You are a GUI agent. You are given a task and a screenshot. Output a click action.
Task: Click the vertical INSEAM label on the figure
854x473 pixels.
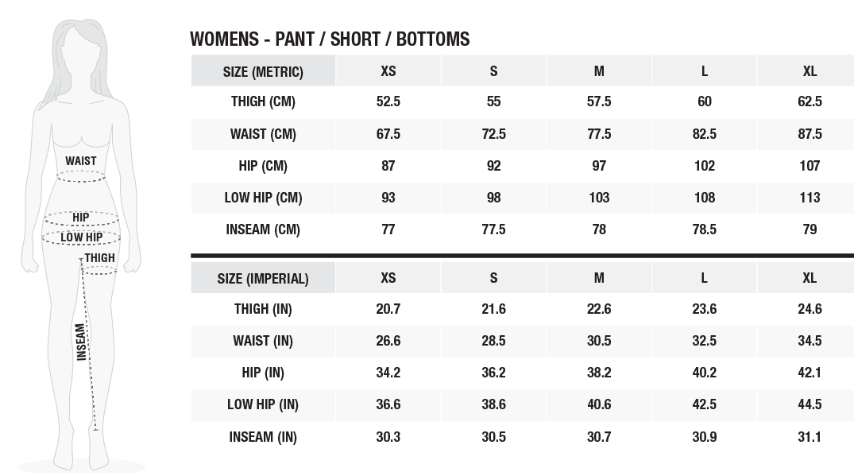81,342
